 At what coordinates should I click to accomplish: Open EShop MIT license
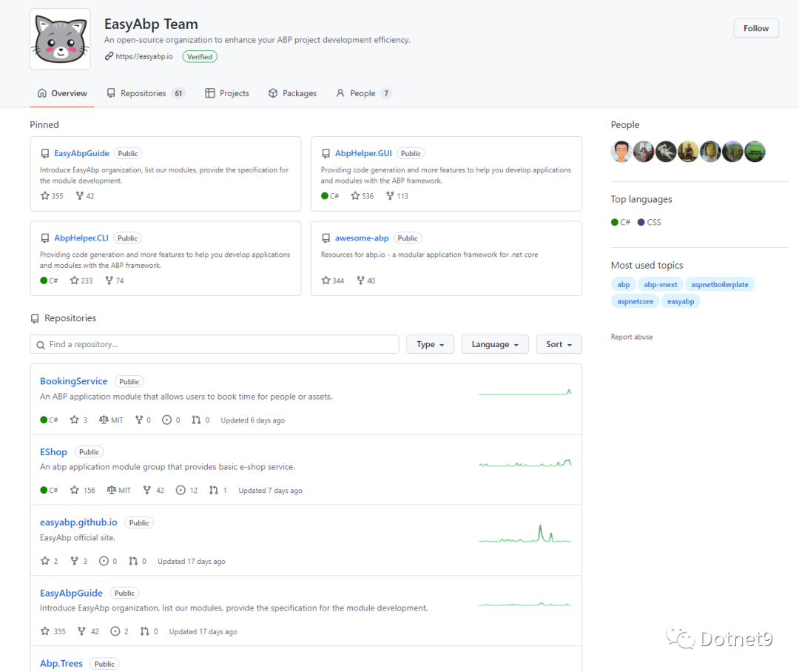pos(118,490)
